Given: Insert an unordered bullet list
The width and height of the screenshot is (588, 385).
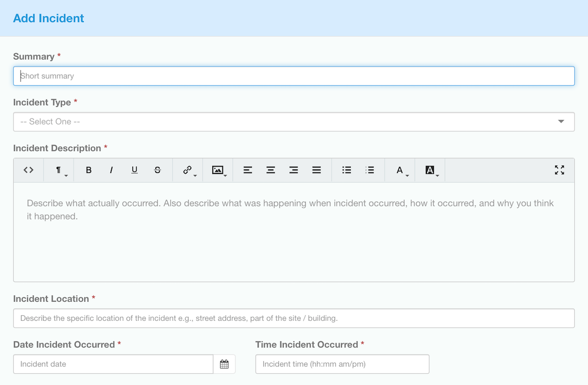Looking at the screenshot, I should pyautogui.click(x=346, y=170).
